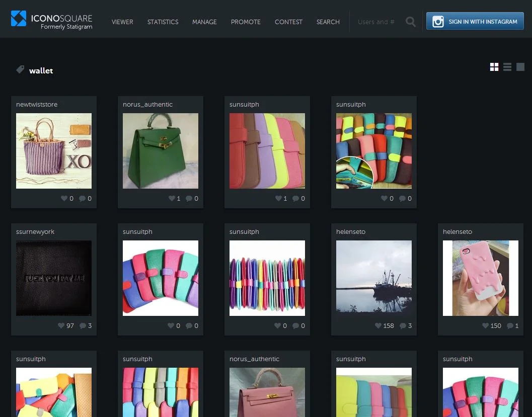Viewport: 532px width, 417px height.
Task: Open norus_authentic profile above green bag
Action: click(147, 105)
